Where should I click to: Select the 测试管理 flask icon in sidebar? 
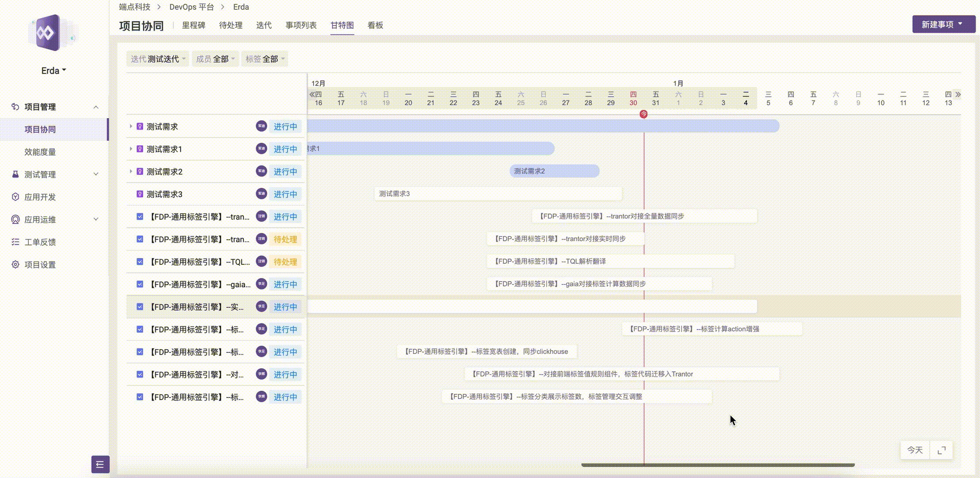[x=15, y=174]
